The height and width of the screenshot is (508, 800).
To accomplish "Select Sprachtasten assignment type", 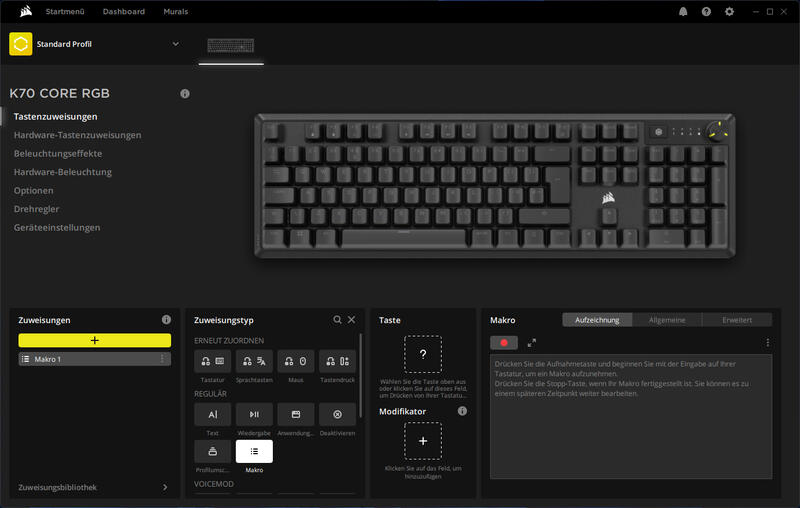I will point(254,361).
